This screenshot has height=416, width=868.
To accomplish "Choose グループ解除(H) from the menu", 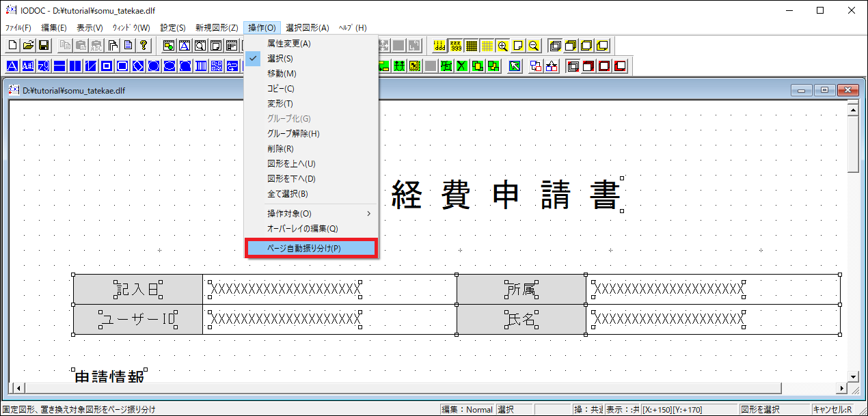I will (311, 134).
